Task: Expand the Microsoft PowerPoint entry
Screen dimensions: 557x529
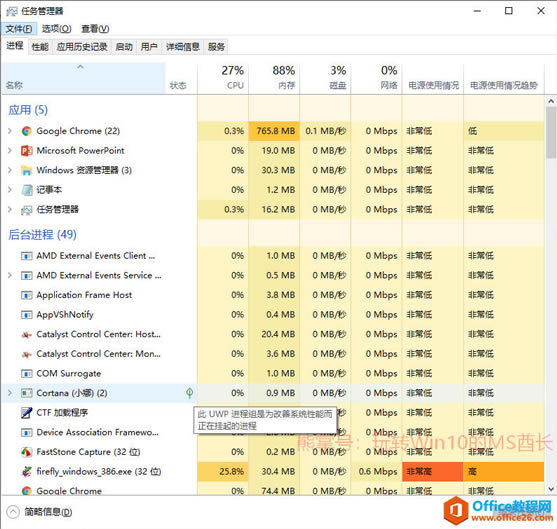Action: click(10, 151)
